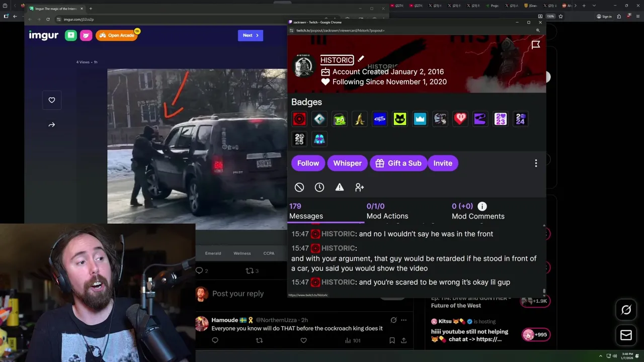The height and width of the screenshot is (362, 644).
Task: Click the imgur logo
Action: pos(44,35)
